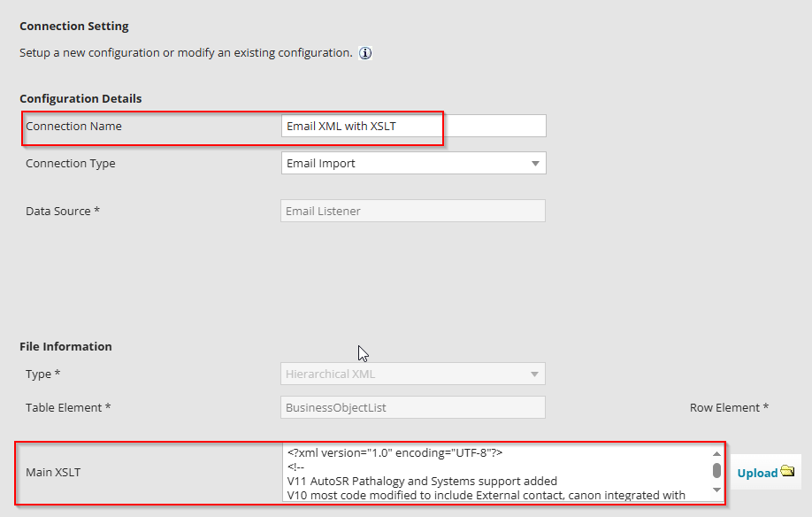Click the Main XSLT scrollbar down arrow
The width and height of the screenshot is (812, 517).
click(716, 490)
